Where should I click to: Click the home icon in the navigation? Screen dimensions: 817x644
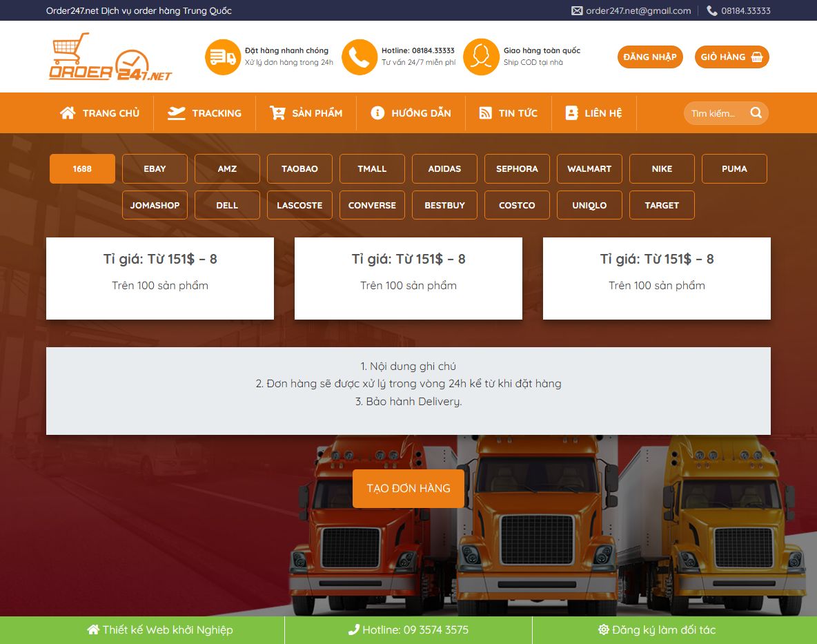[68, 113]
